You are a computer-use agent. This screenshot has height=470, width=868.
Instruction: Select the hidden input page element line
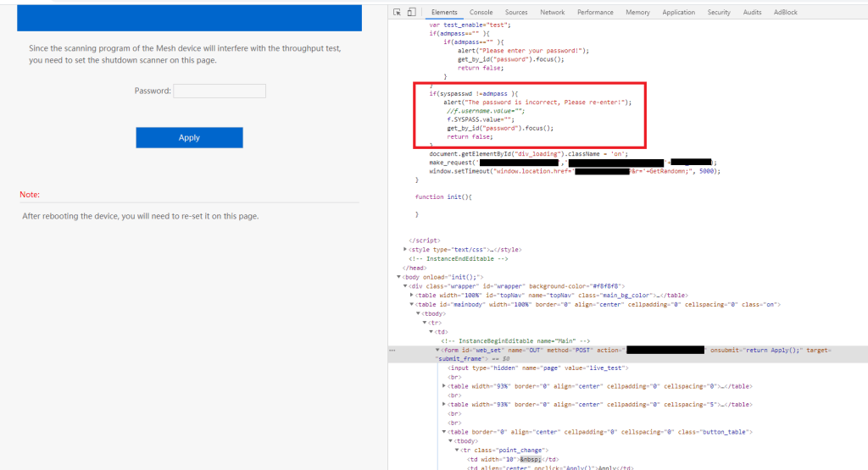(509, 368)
